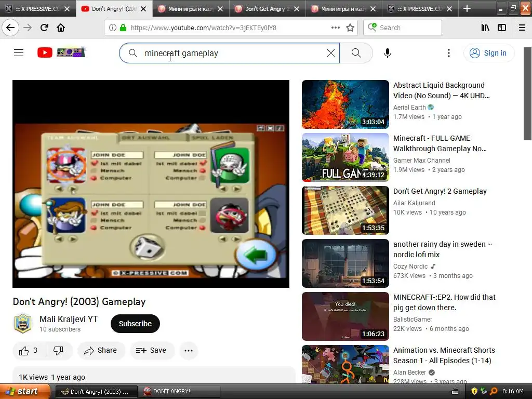This screenshot has height=399, width=532.
Task: Open Mali Kraljevi YT channel avatar
Action: (23, 323)
